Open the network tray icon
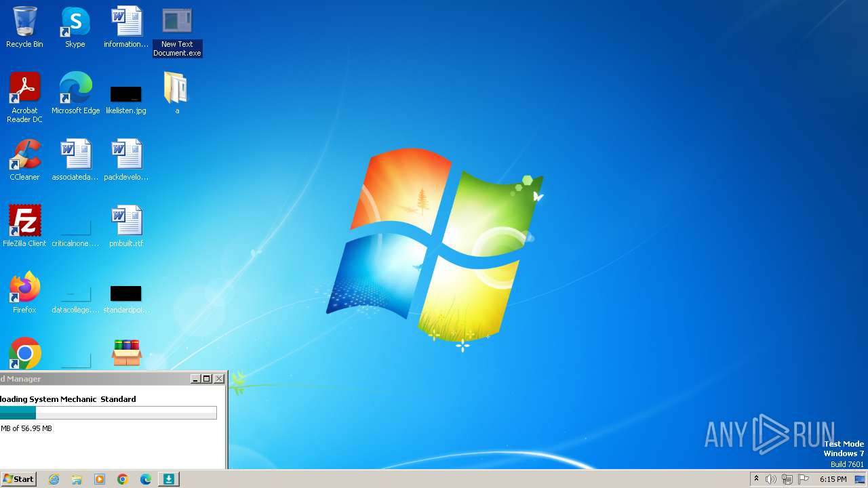The height and width of the screenshot is (488, 868). (787, 479)
